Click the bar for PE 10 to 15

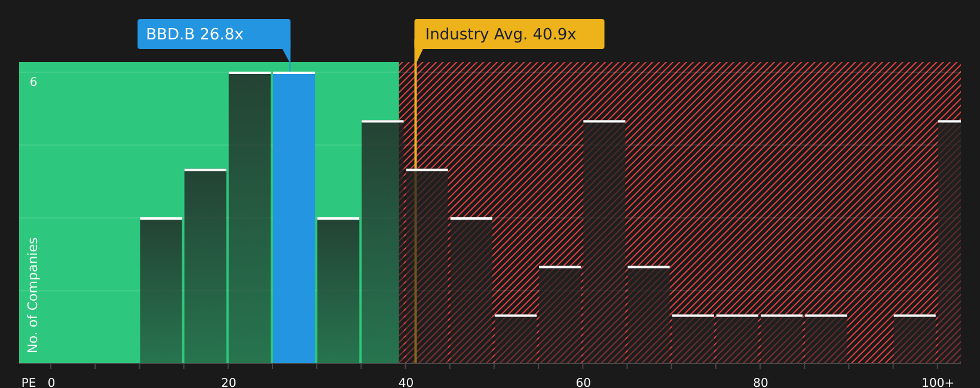(161, 291)
